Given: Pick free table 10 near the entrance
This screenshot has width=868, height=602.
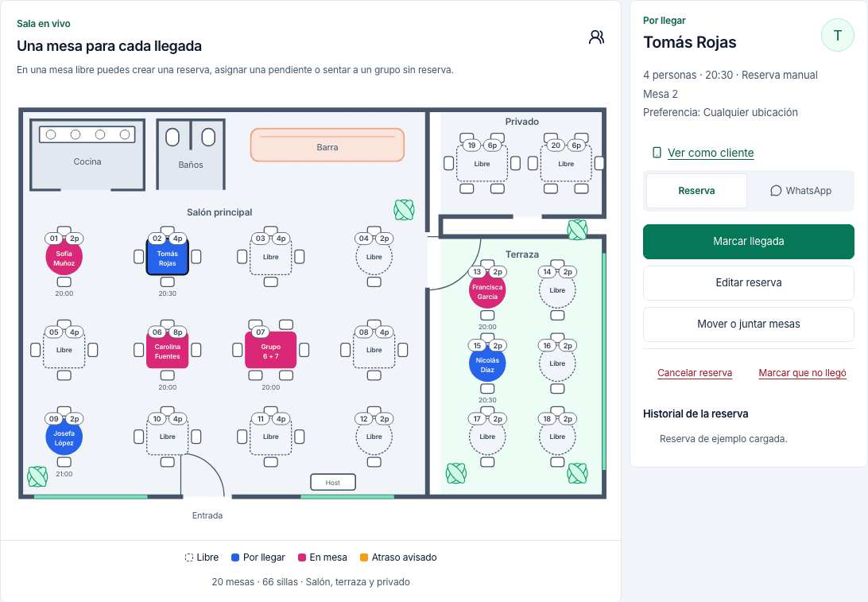Looking at the screenshot, I should [x=167, y=437].
